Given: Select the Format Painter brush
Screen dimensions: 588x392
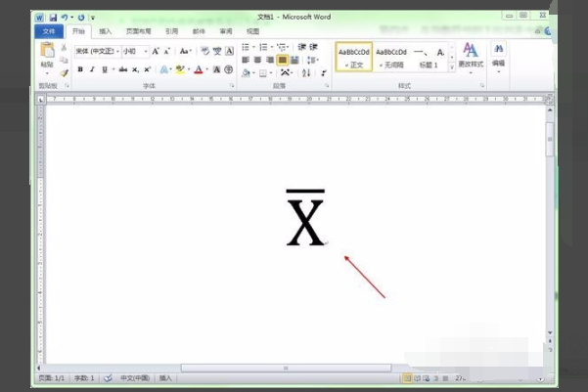Looking at the screenshot, I should (65, 72).
